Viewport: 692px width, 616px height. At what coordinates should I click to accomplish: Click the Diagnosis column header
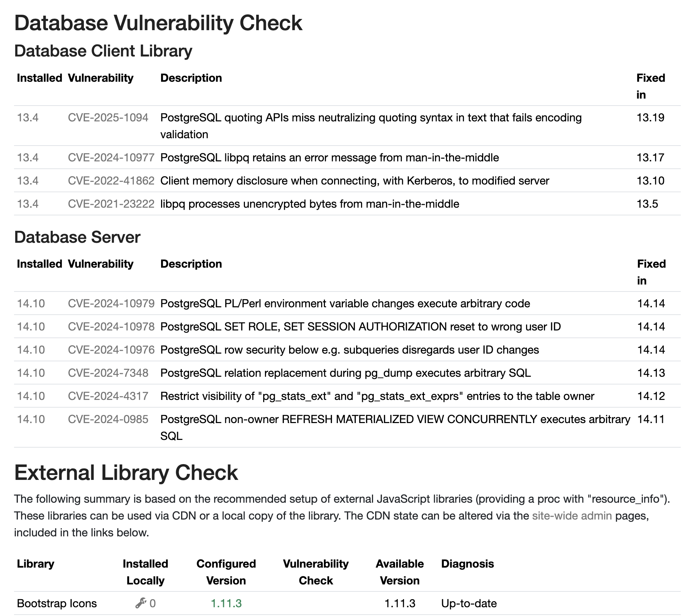coord(467,564)
